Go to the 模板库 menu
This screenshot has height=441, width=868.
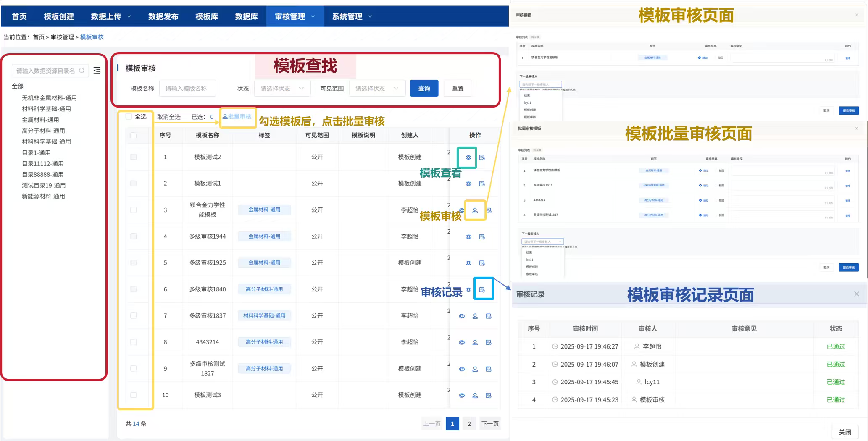207,17
